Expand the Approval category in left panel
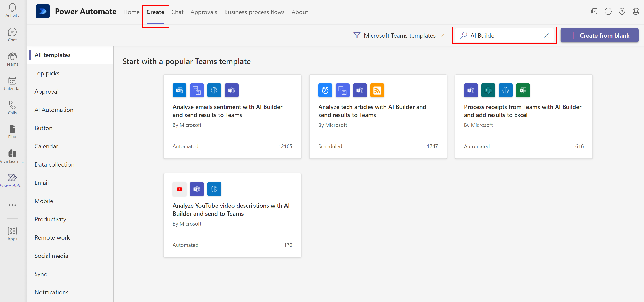Image resolution: width=644 pixels, height=302 pixels. click(46, 91)
